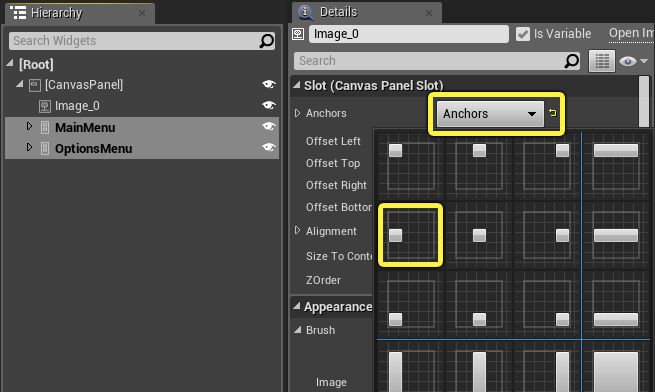This screenshot has width=655, height=392.
Task: Collapse the CanvasPanel tree node
Action: 20,84
